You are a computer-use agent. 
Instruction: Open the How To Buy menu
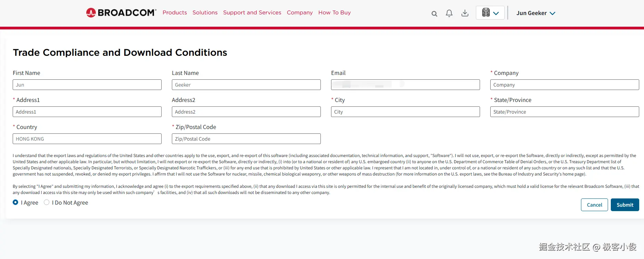pos(334,13)
